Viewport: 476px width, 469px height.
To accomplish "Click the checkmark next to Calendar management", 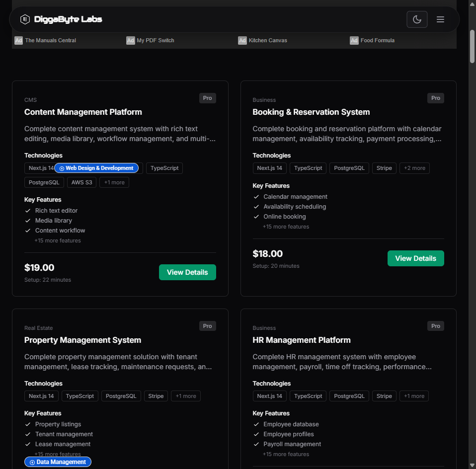I will [x=256, y=196].
